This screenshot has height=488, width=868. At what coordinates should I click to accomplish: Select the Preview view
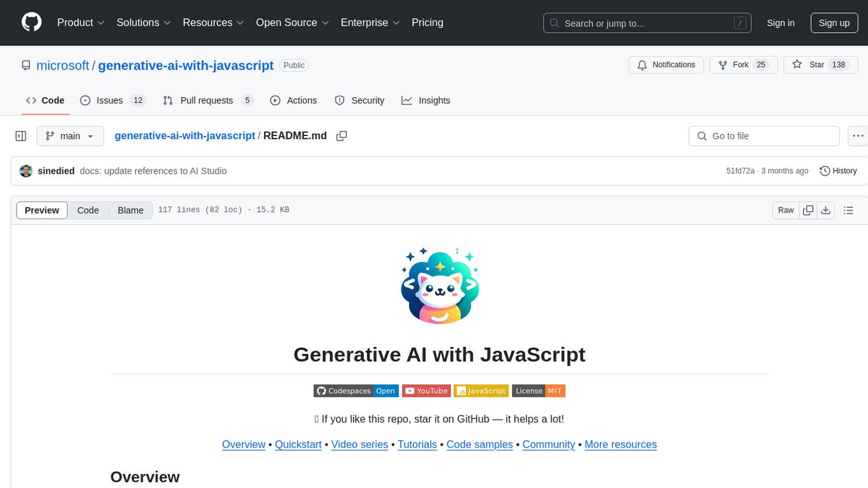tap(42, 210)
